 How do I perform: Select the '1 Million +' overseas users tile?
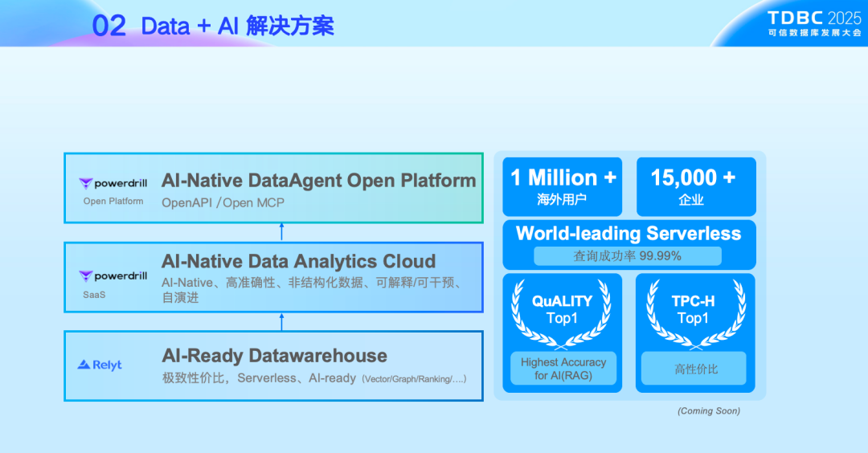point(563,186)
